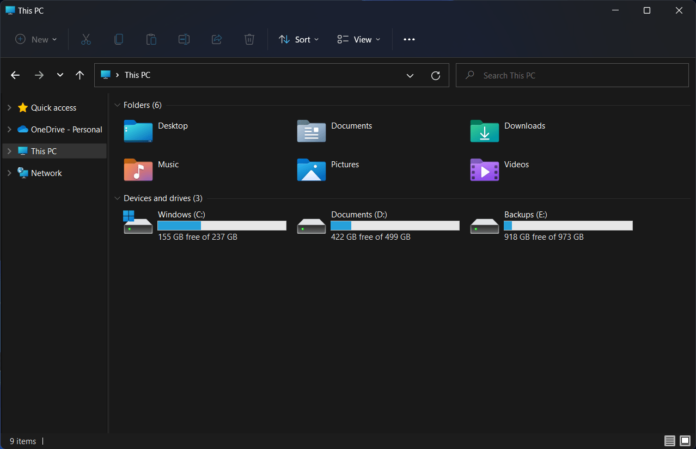Screen dimensions: 696x449
Task: Click the Paste clipboard icon
Action: tap(151, 39)
